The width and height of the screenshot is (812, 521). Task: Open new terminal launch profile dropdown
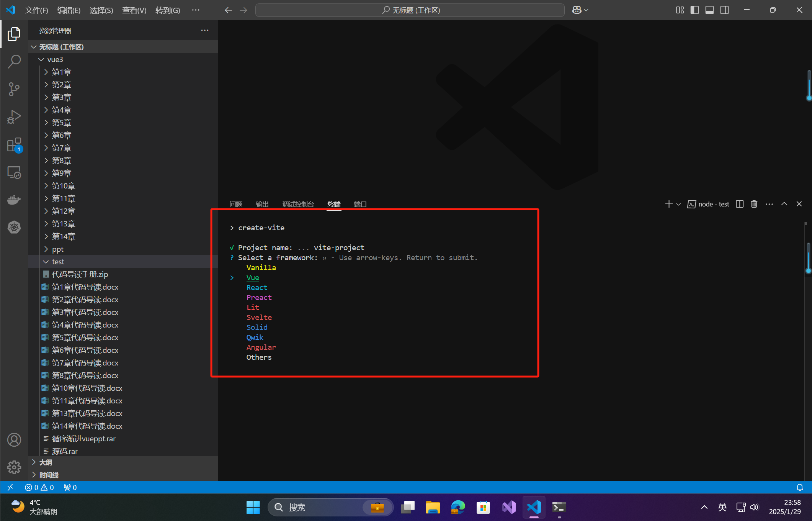[x=678, y=205]
